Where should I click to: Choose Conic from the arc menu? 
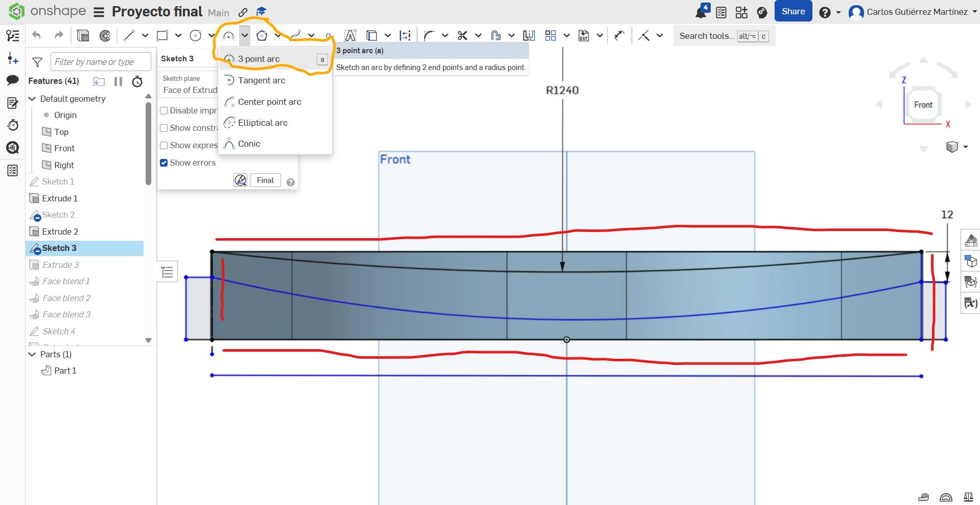(x=275, y=144)
